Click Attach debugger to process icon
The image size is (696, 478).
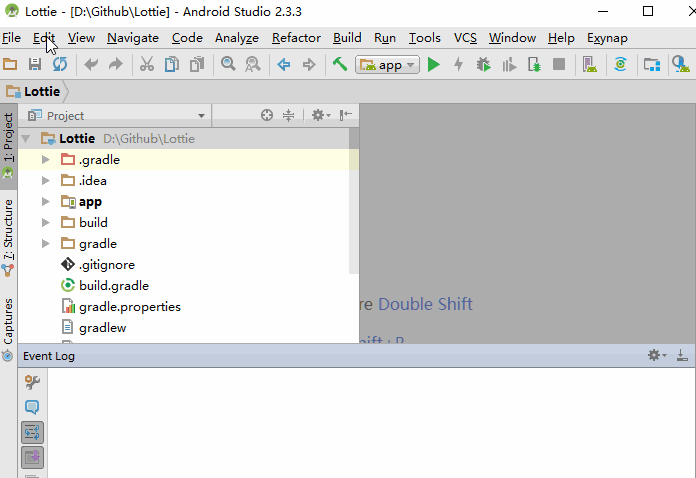[534, 65]
